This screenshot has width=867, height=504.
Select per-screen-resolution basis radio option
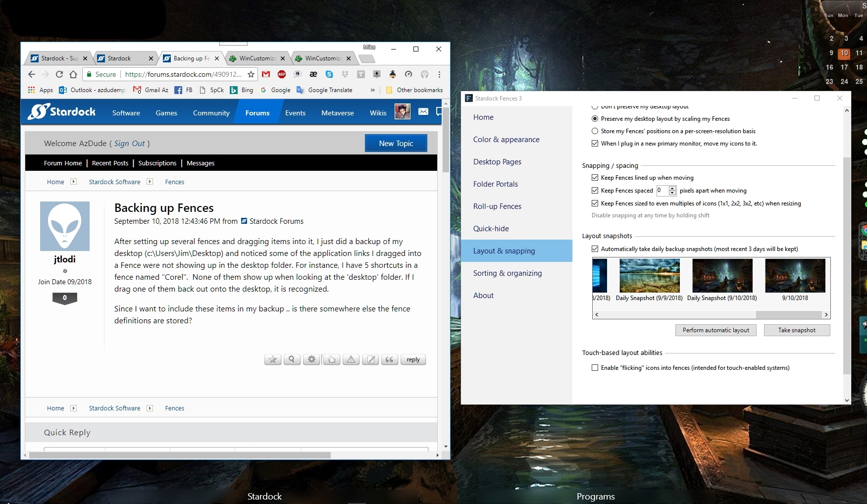click(x=595, y=131)
